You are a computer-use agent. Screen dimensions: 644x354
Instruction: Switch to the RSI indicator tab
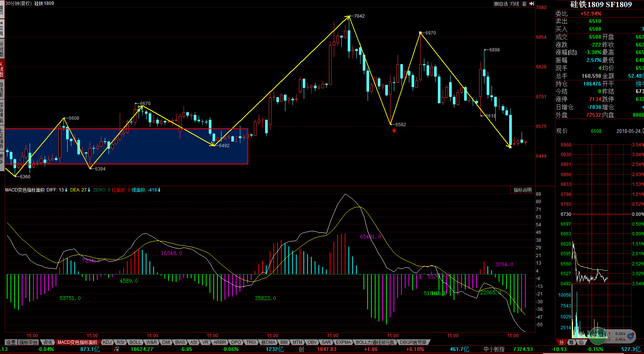121,342
